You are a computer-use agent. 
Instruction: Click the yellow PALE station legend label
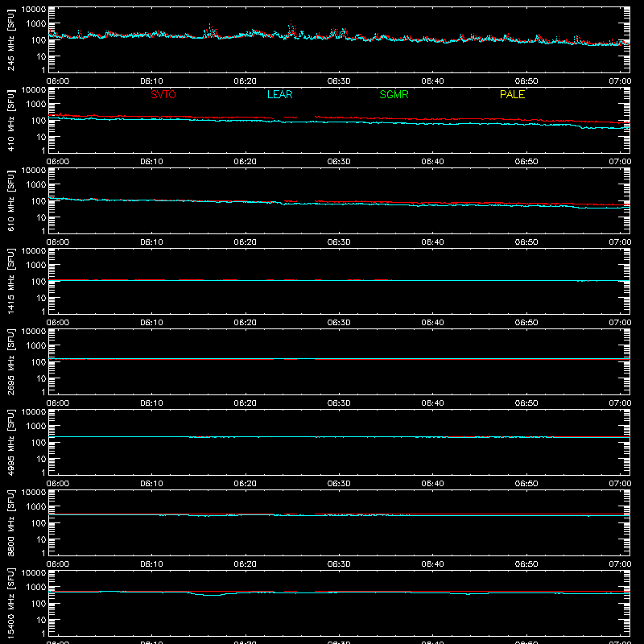click(512, 94)
